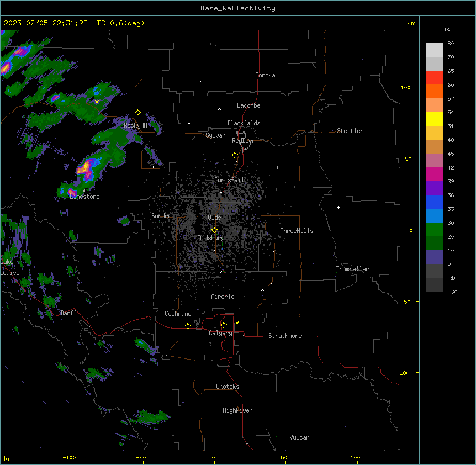Click the yellow V marker east of Calgary
The height and width of the screenshot is (465, 476).
(x=237, y=323)
